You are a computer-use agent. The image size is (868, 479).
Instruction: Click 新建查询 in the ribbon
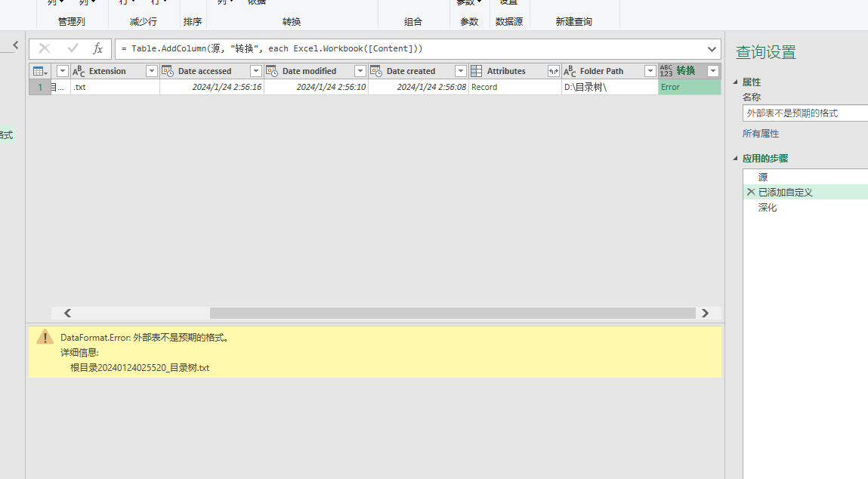[x=573, y=21]
